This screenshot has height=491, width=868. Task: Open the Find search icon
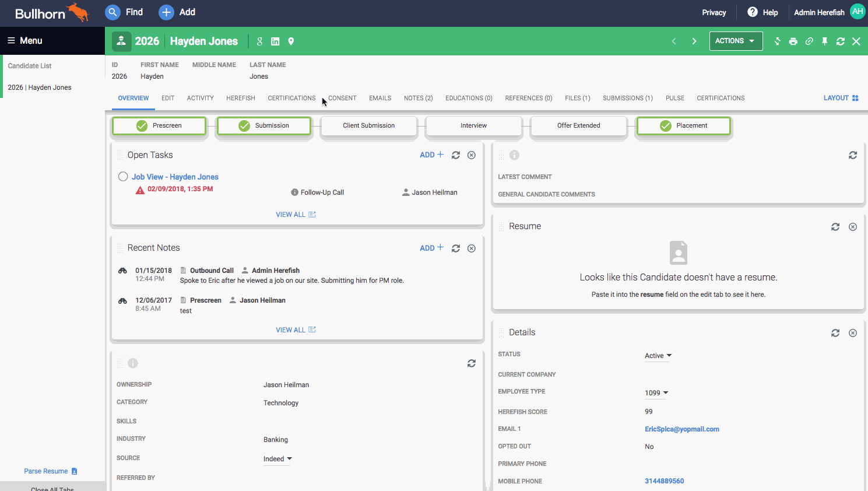[113, 12]
